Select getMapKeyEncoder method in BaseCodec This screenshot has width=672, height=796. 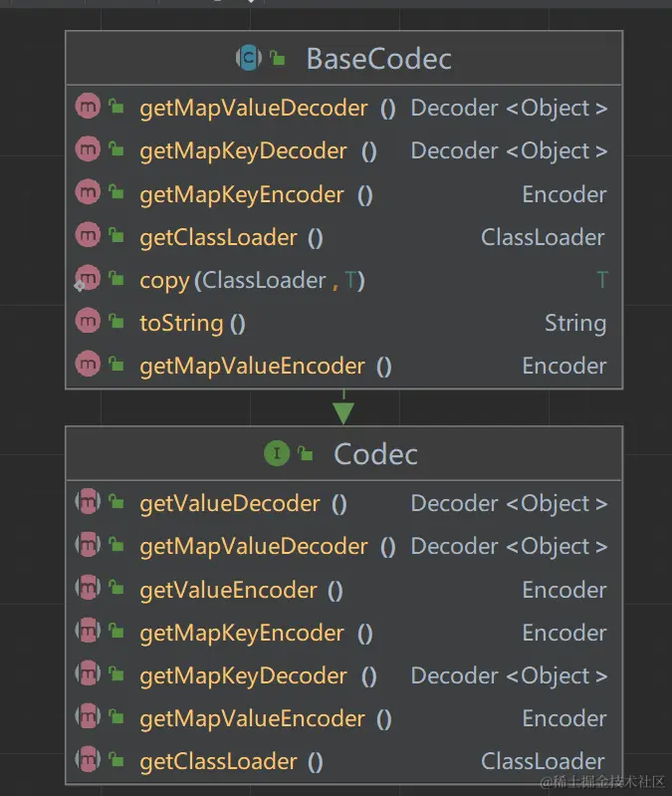(343, 194)
